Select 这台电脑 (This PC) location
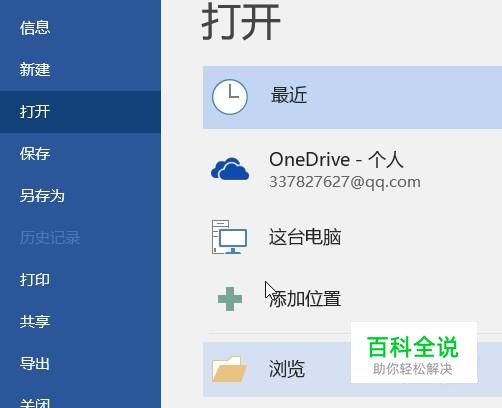This screenshot has height=408, width=502. tap(352, 237)
